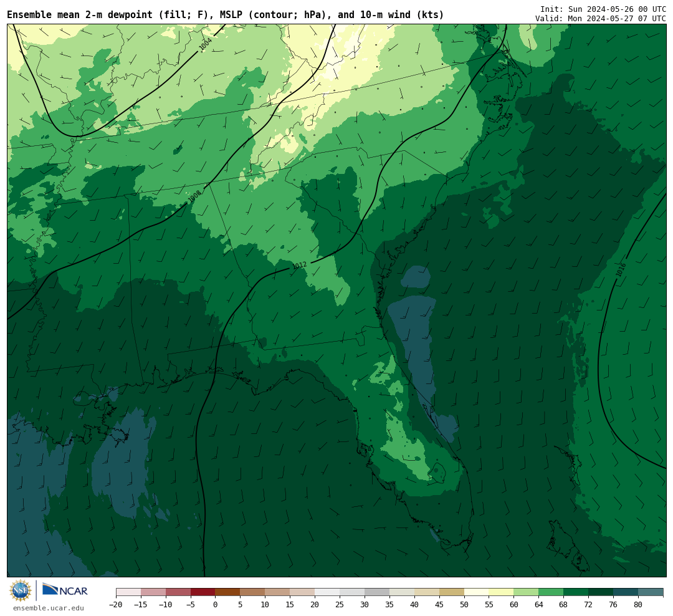
Task: Pick the dark red swatch between -5 and 0
Action: click(x=203, y=592)
